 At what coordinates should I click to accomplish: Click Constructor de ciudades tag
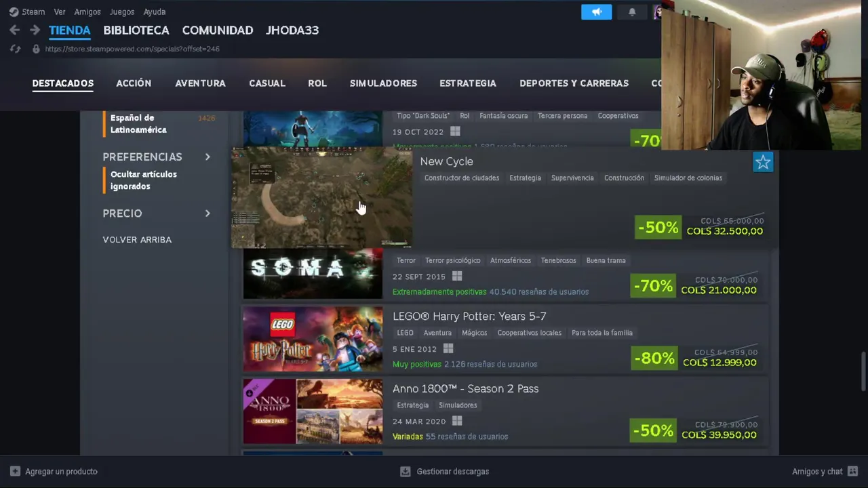462,178
